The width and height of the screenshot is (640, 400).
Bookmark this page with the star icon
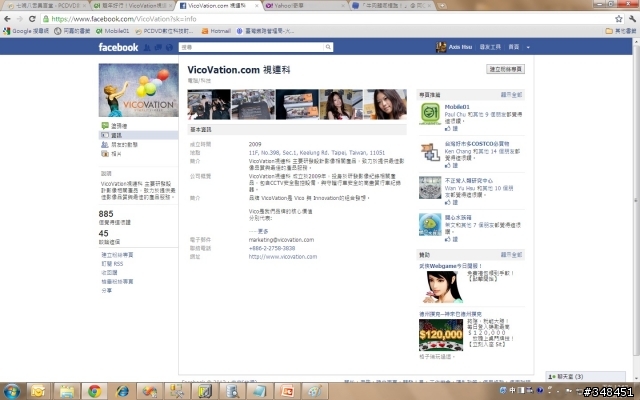(x=619, y=19)
